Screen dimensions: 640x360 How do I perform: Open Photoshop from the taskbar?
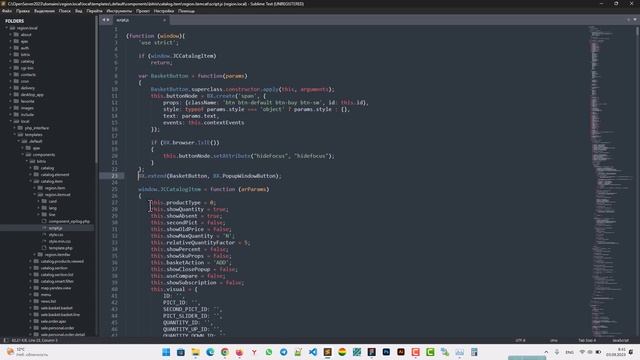(386, 352)
